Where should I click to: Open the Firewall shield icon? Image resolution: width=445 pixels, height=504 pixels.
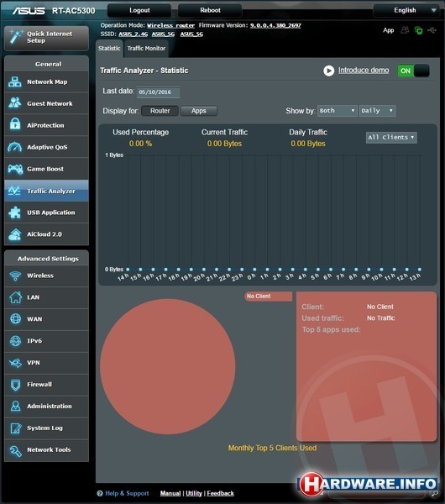tap(15, 385)
